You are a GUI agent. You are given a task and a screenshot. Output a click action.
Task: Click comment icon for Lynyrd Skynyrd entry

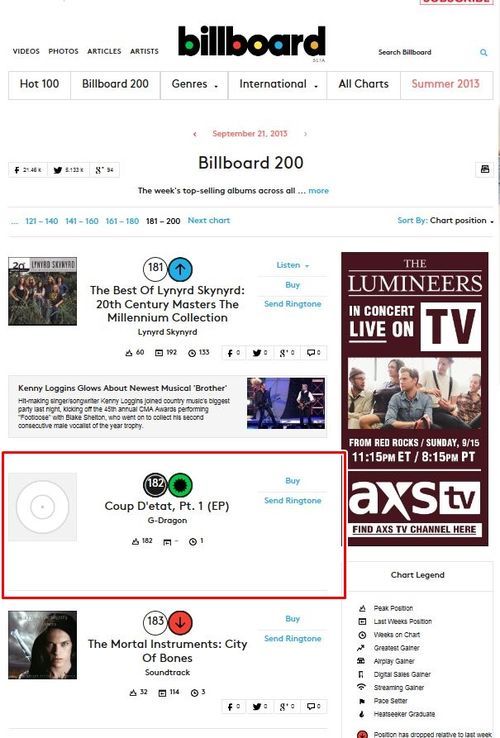(314, 353)
